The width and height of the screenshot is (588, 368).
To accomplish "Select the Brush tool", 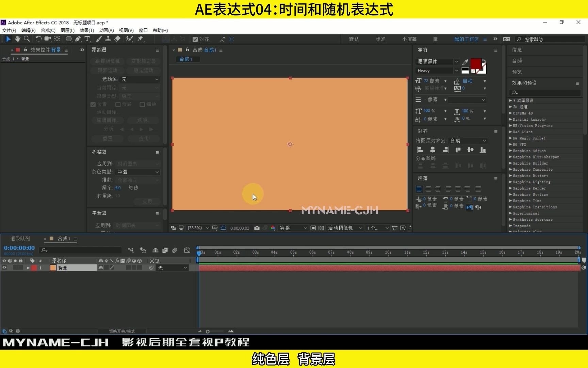I will click(x=99, y=39).
